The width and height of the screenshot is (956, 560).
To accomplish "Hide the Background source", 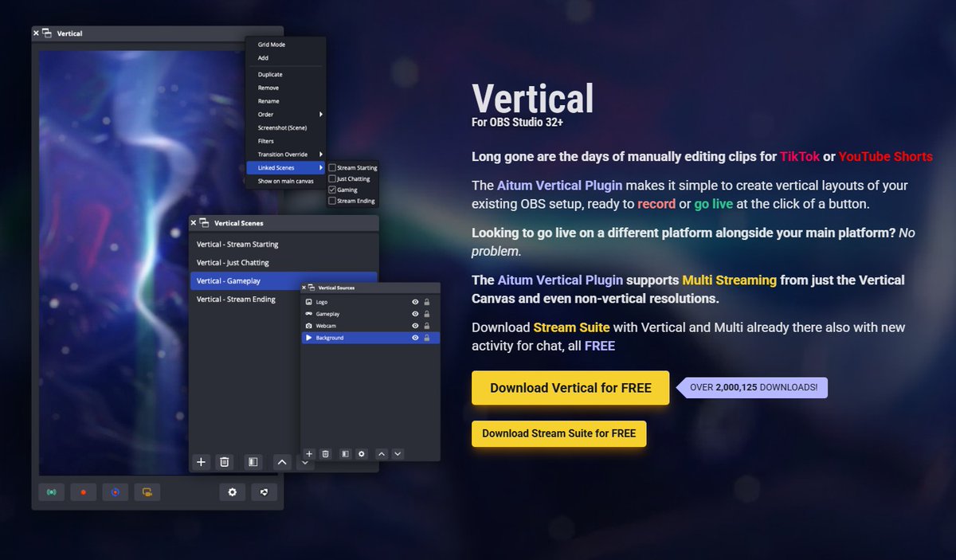I will point(415,339).
